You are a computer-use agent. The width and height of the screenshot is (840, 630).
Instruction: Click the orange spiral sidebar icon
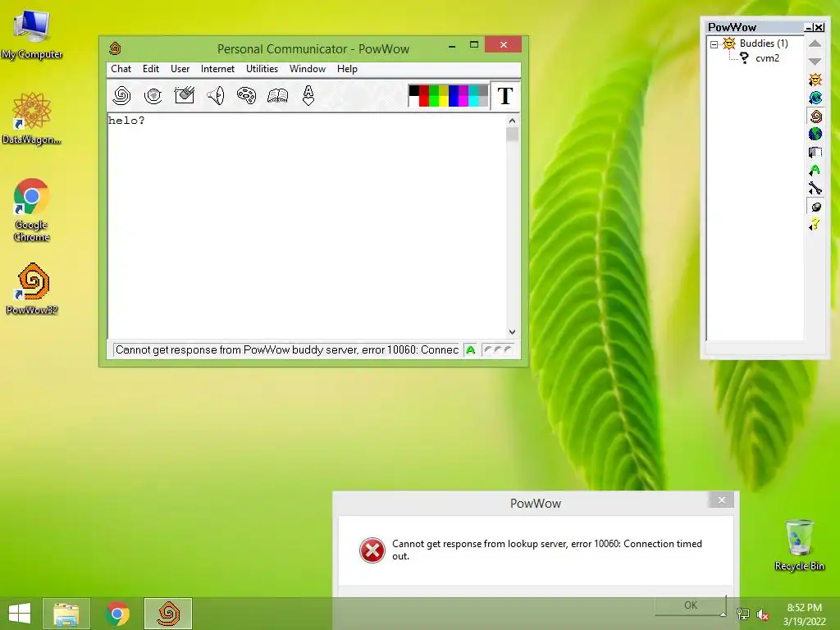[815, 116]
